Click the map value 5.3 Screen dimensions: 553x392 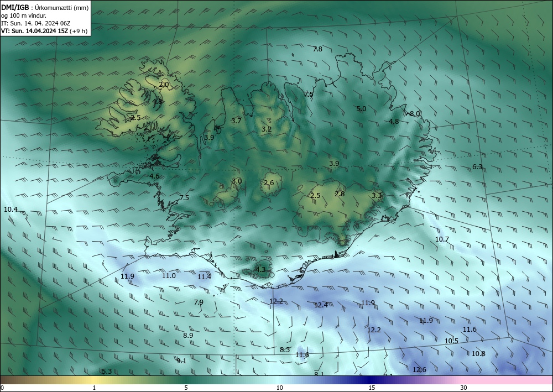107,372
